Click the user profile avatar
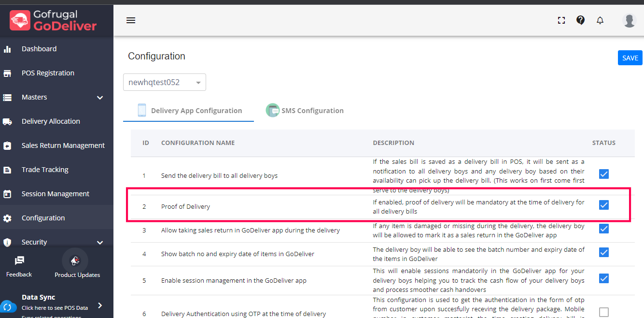644x318 pixels. [630, 20]
